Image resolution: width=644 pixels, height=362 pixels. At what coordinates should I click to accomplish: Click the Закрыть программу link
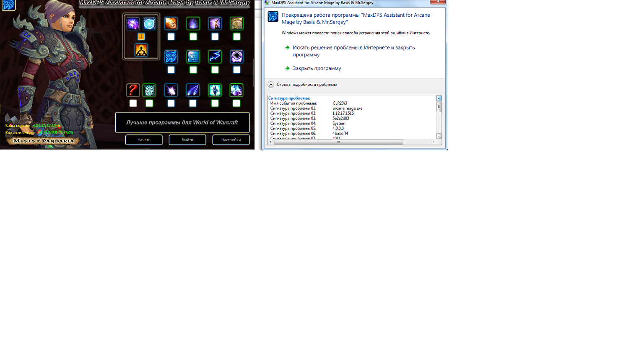pos(317,68)
